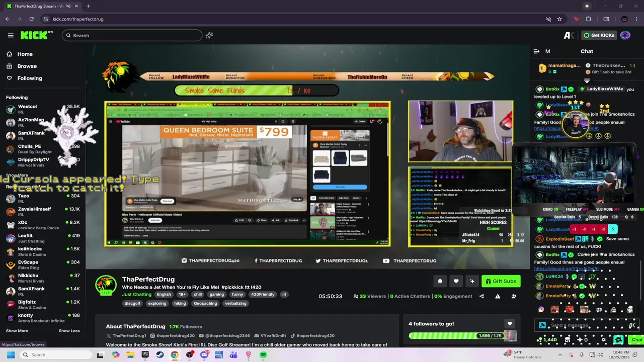Screen dimensions: 644x362
Task: Open EvScape channel
Action: (43, 264)
